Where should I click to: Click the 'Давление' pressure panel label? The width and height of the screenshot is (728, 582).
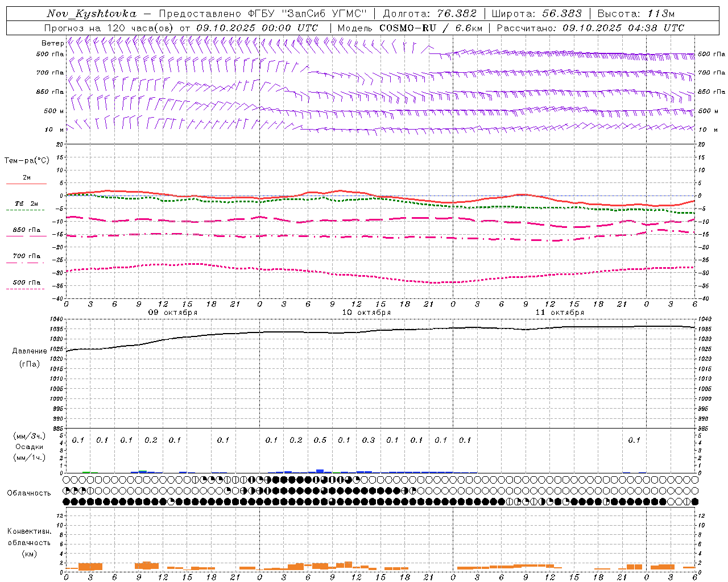[30, 351]
